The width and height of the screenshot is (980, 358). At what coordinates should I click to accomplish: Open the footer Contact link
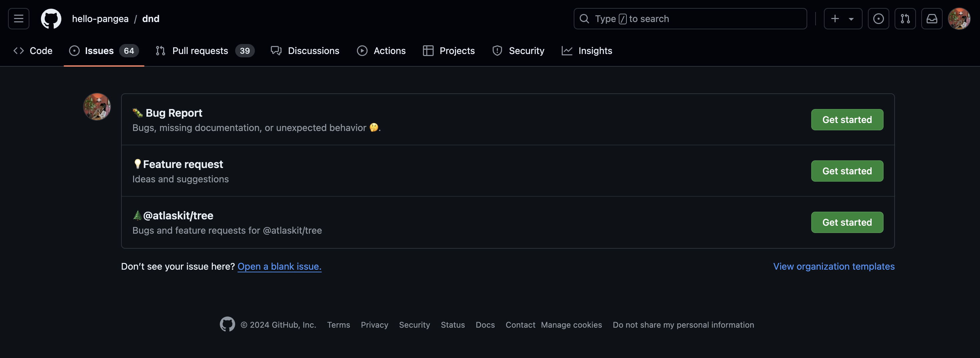(520, 325)
